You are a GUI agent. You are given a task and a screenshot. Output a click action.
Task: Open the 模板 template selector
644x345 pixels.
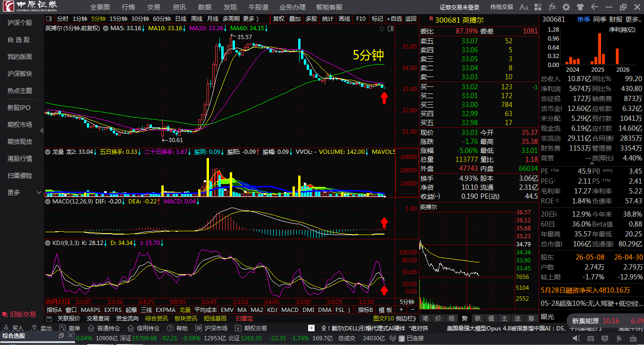[385, 310]
